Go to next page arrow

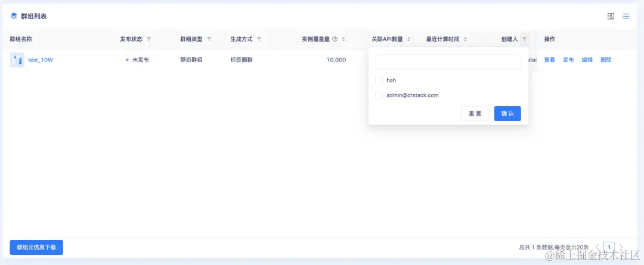click(621, 247)
